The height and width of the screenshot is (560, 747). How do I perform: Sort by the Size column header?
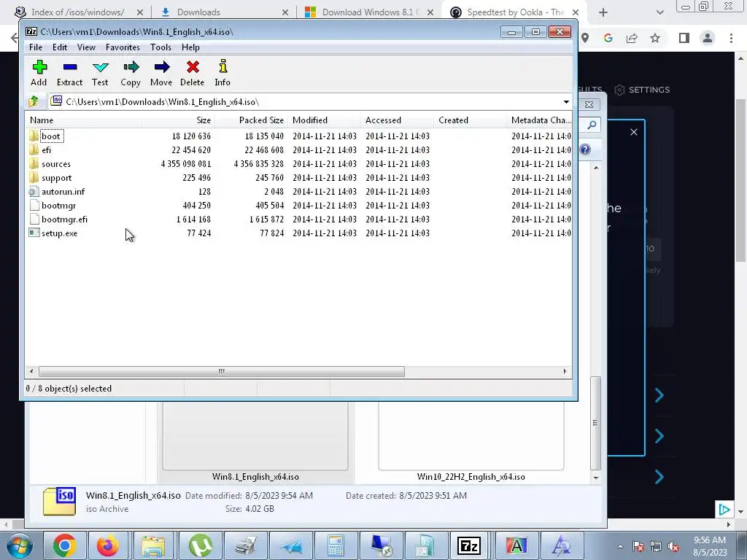pyautogui.click(x=178, y=120)
